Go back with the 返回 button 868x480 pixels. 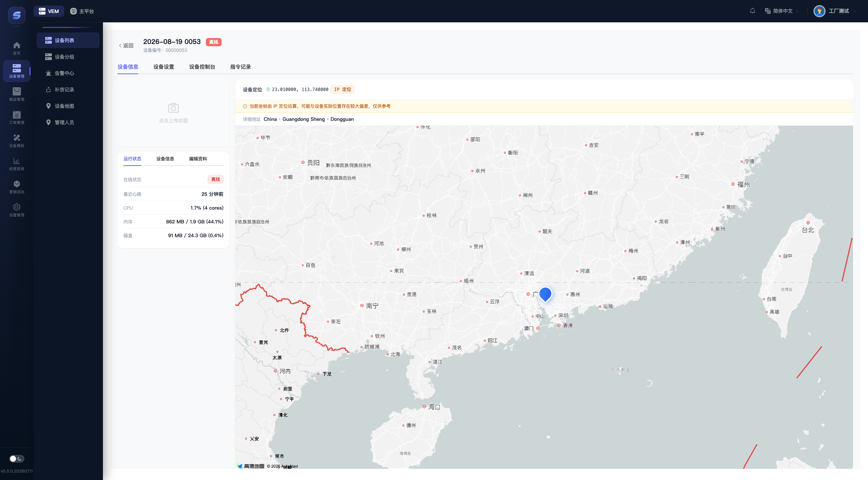pyautogui.click(x=126, y=46)
